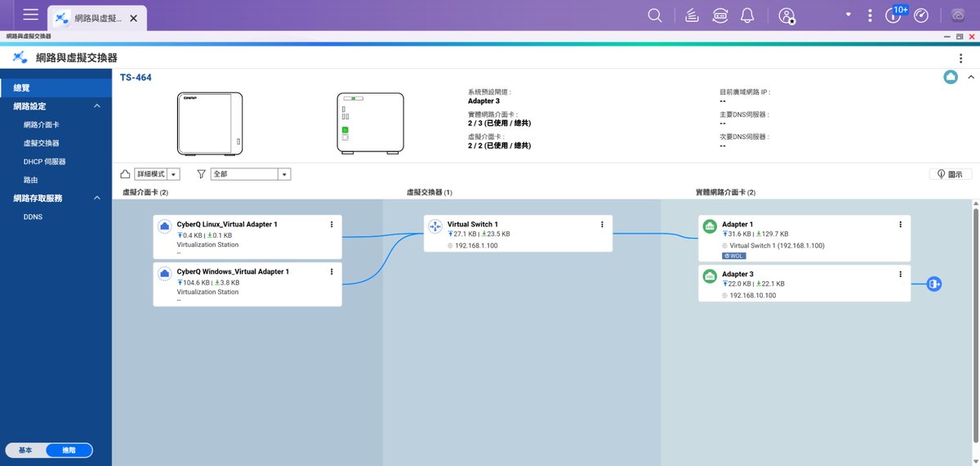The image size is (980, 466).
Task: Select 虛擬交換器 in the sidebar
Action: (x=41, y=143)
